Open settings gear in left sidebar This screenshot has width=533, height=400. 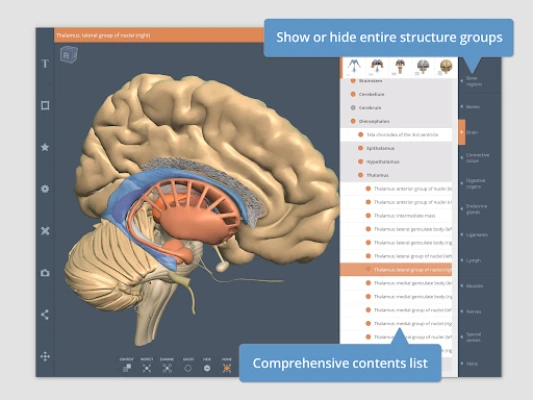(45, 189)
